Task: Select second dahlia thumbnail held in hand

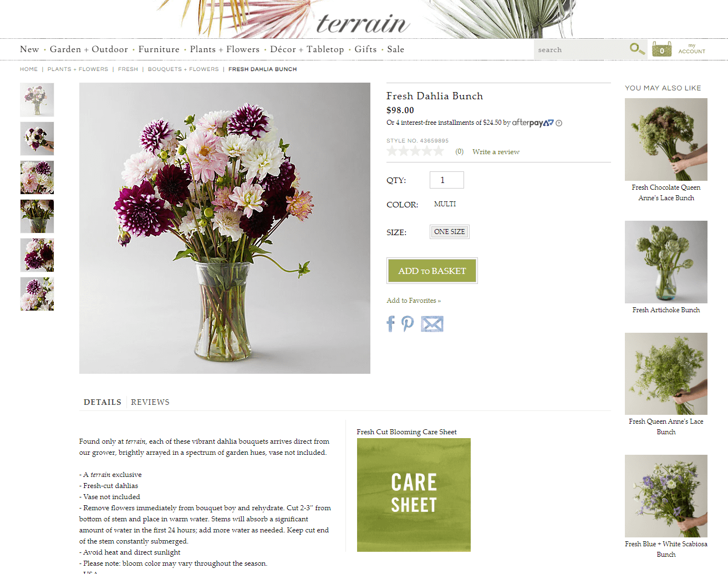Action: click(x=37, y=139)
